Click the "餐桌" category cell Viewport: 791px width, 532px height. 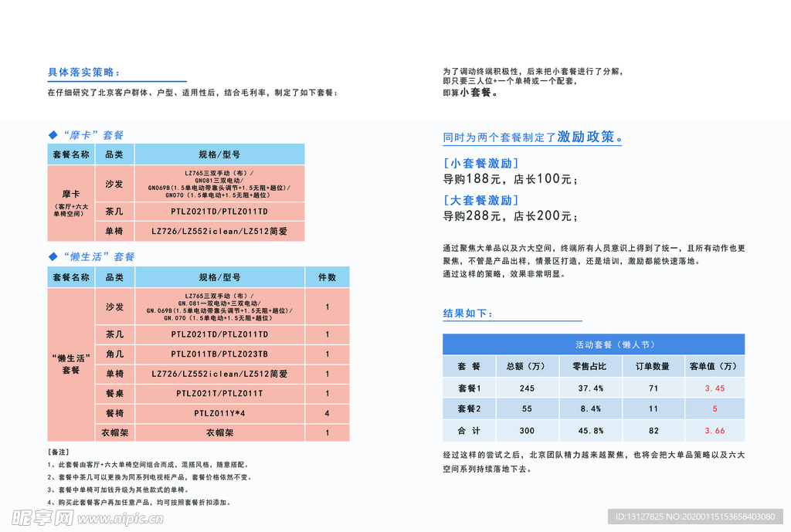[115, 393]
